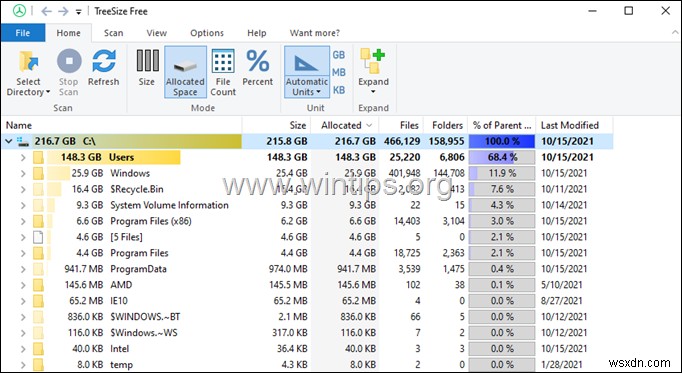
Task: Open the Automatic Units dropdown
Action: [x=318, y=92]
